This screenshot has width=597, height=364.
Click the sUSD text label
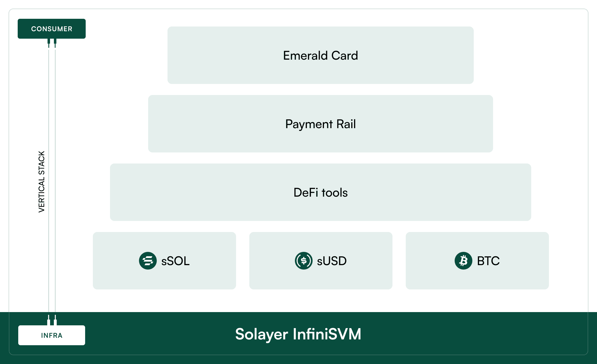(x=332, y=261)
